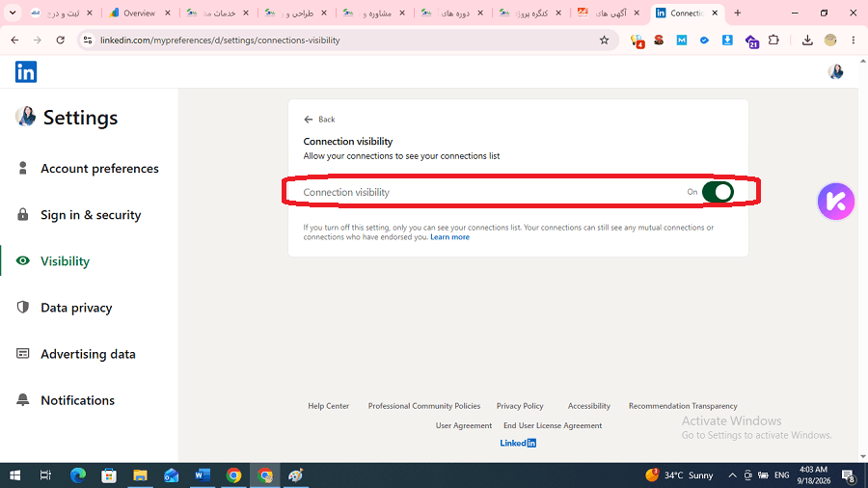Click blue download-arrow extension icon
The image size is (868, 488).
727,40
